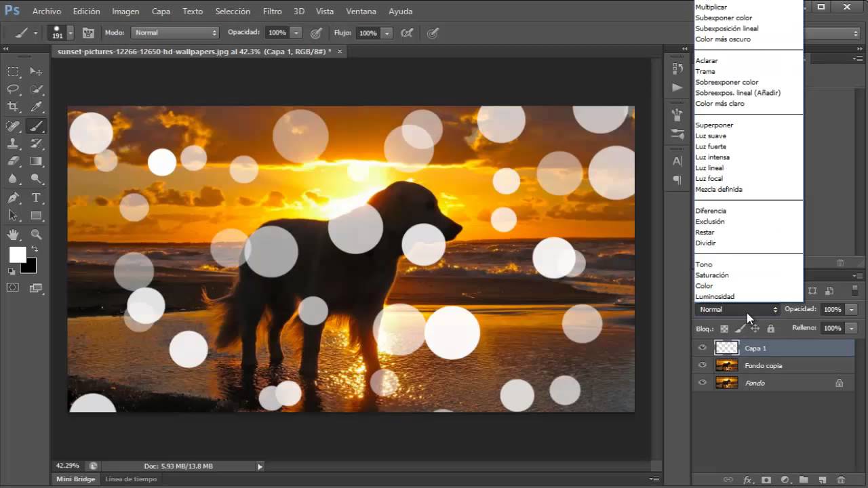Screen dimensions: 868x488
Task: Select the Blur tool
Action: (13, 179)
